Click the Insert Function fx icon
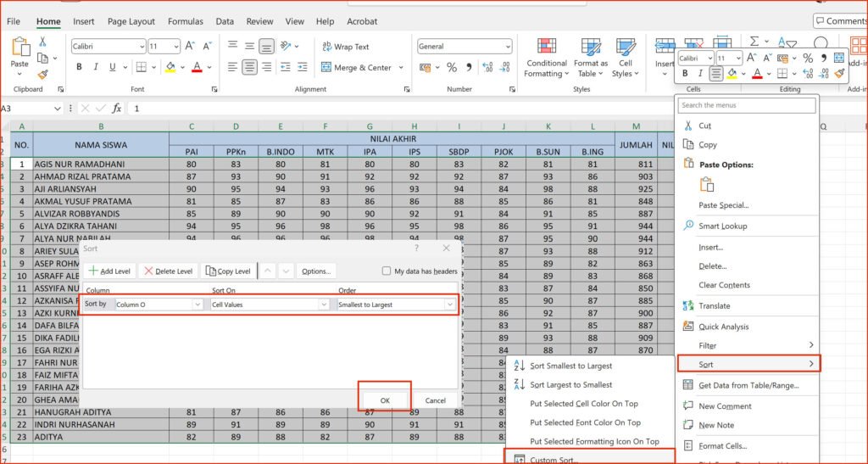 [117, 108]
